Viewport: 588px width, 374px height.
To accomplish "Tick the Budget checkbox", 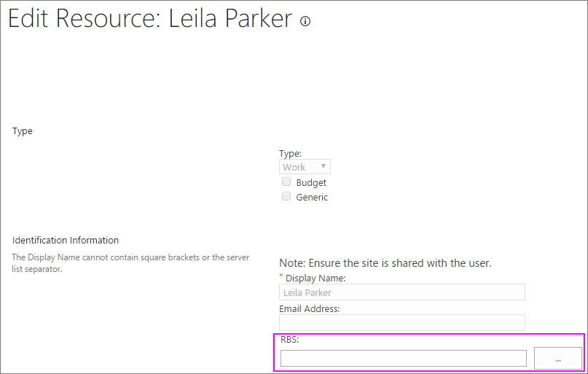I will tap(286, 182).
